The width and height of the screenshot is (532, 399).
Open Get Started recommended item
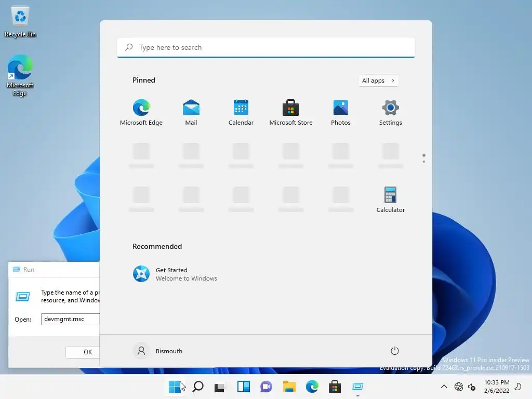[x=175, y=274]
